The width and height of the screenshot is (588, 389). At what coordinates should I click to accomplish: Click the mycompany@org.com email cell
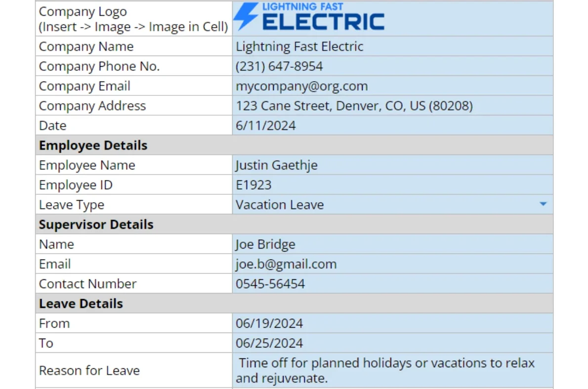click(x=393, y=86)
